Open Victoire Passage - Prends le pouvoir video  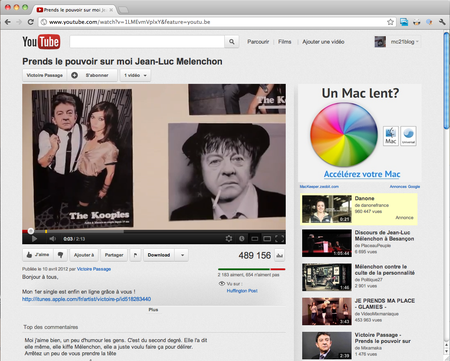[382, 338]
